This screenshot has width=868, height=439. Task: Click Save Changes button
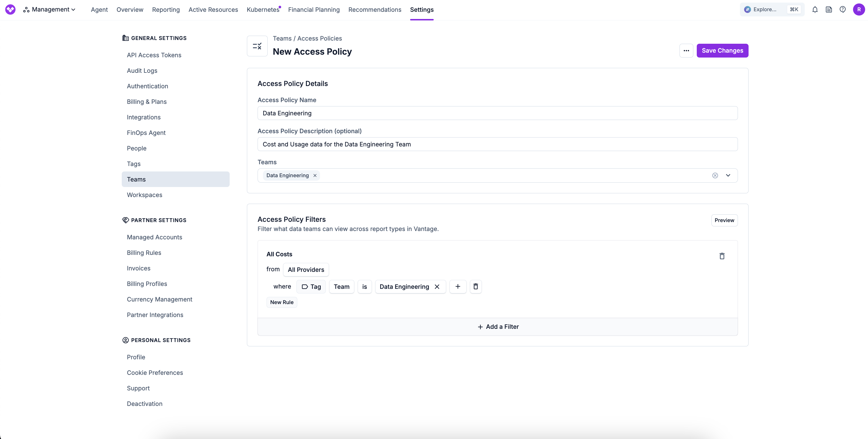(x=722, y=51)
